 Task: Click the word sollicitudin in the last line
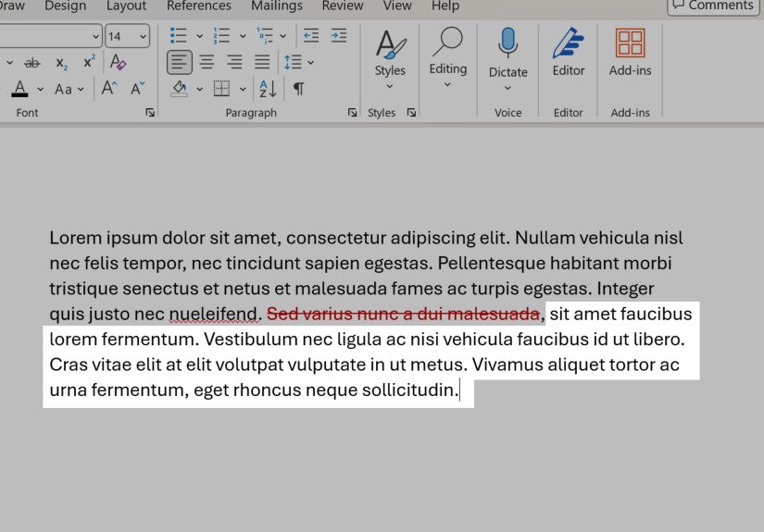(x=410, y=390)
